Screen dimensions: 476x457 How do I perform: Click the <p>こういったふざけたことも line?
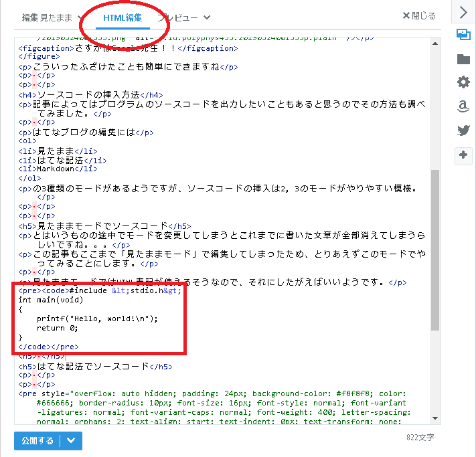click(x=128, y=66)
